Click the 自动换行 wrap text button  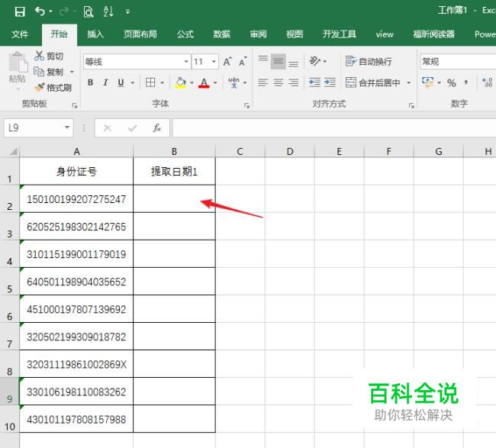369,61
